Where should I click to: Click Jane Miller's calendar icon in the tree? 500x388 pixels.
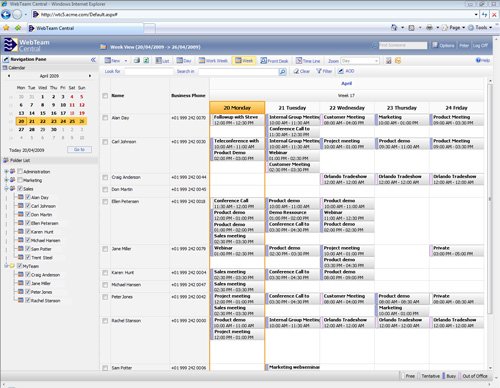pos(21,283)
